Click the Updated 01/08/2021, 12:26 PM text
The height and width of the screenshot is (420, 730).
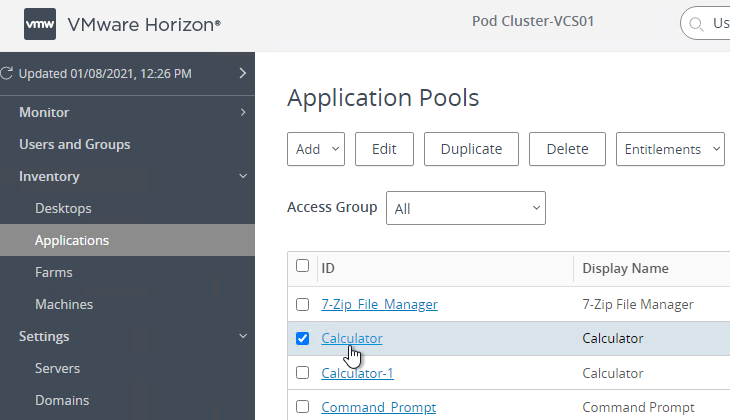[105, 74]
